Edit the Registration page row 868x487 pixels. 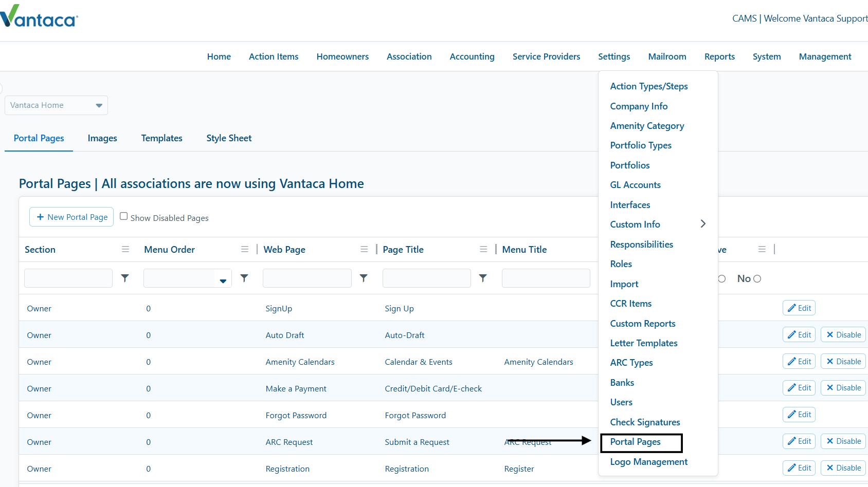799,467
